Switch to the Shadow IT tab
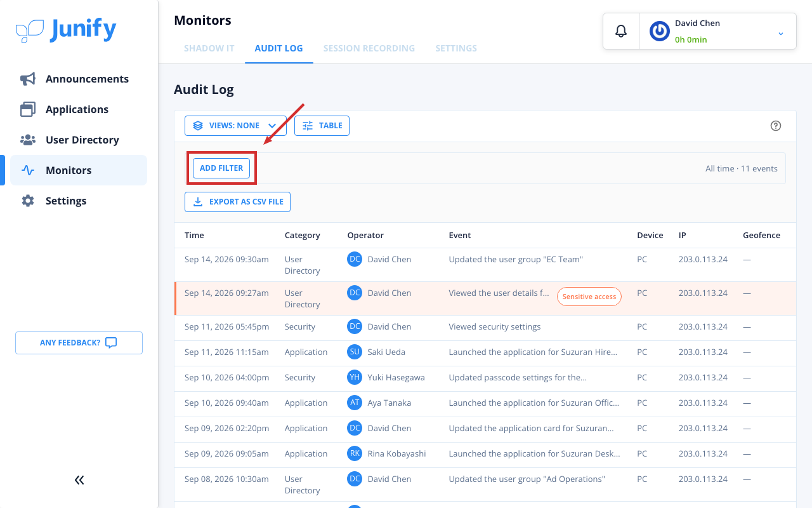This screenshot has width=812, height=508. pyautogui.click(x=209, y=48)
